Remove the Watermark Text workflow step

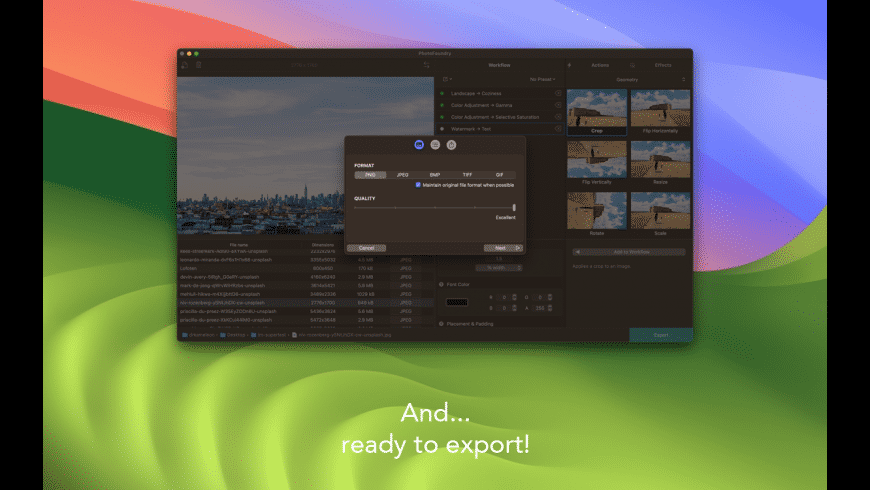(x=558, y=129)
